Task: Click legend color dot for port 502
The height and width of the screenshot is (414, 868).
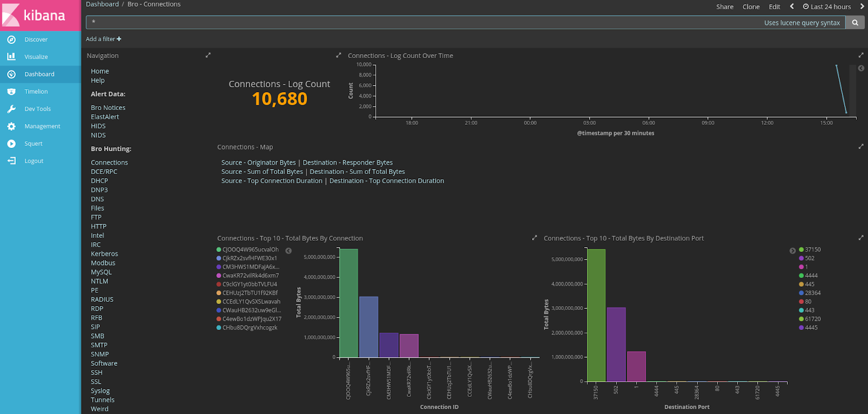Action: click(x=801, y=258)
